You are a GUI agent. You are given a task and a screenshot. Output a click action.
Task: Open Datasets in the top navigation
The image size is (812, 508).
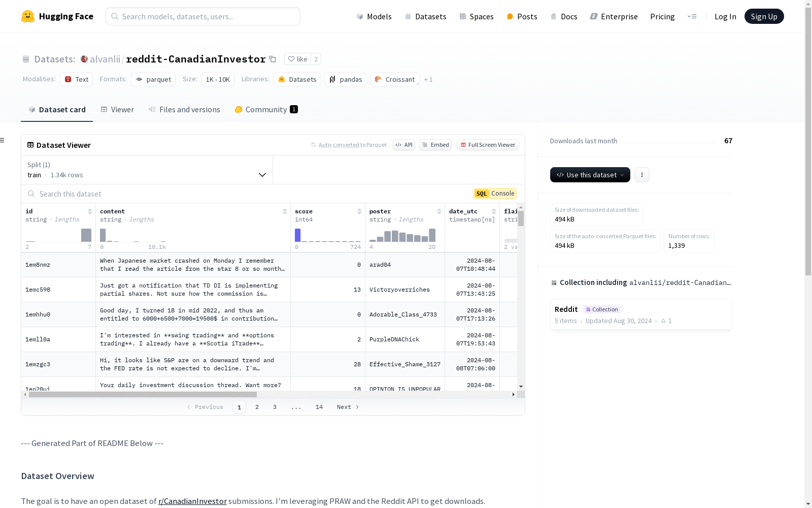pos(425,16)
